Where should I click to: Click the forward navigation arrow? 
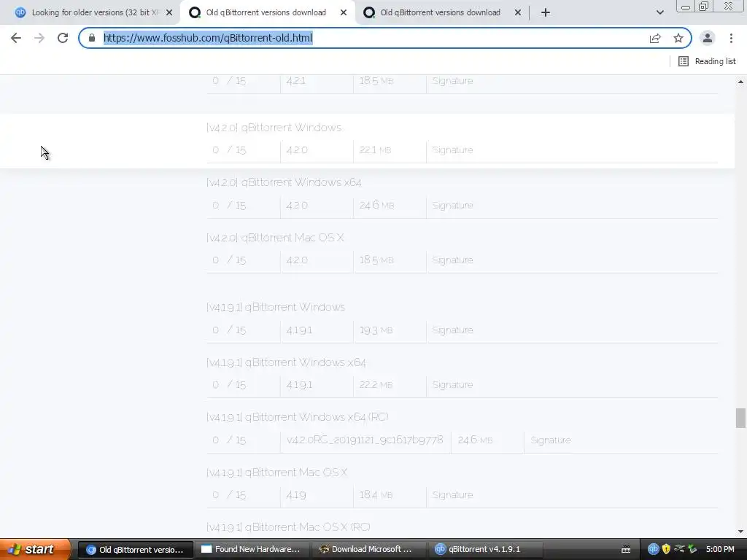(39, 38)
